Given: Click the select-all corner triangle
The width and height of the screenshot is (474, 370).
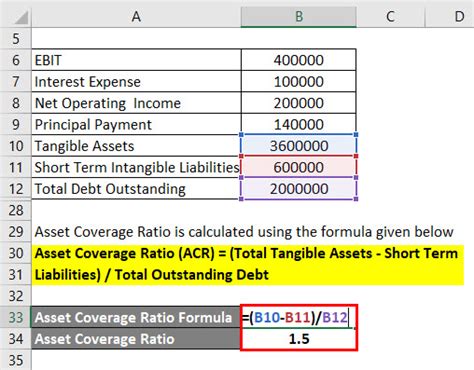Looking at the screenshot, I should 20,17.
